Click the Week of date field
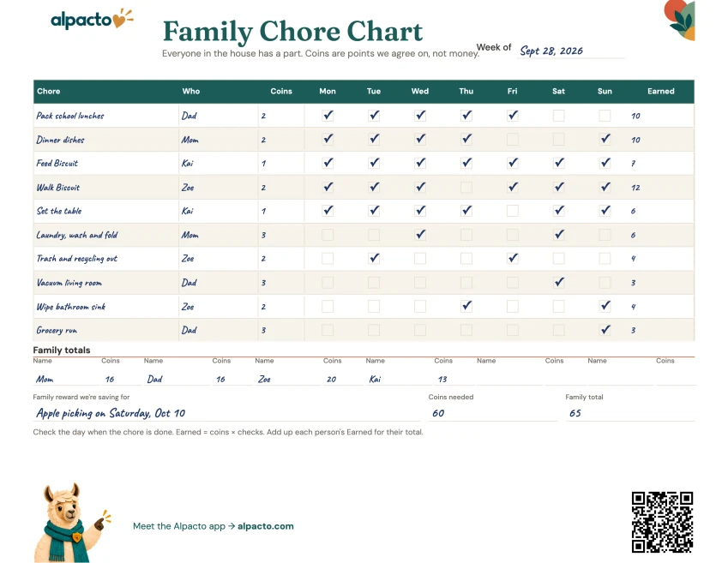This screenshot has width=728, height=563. [x=571, y=51]
